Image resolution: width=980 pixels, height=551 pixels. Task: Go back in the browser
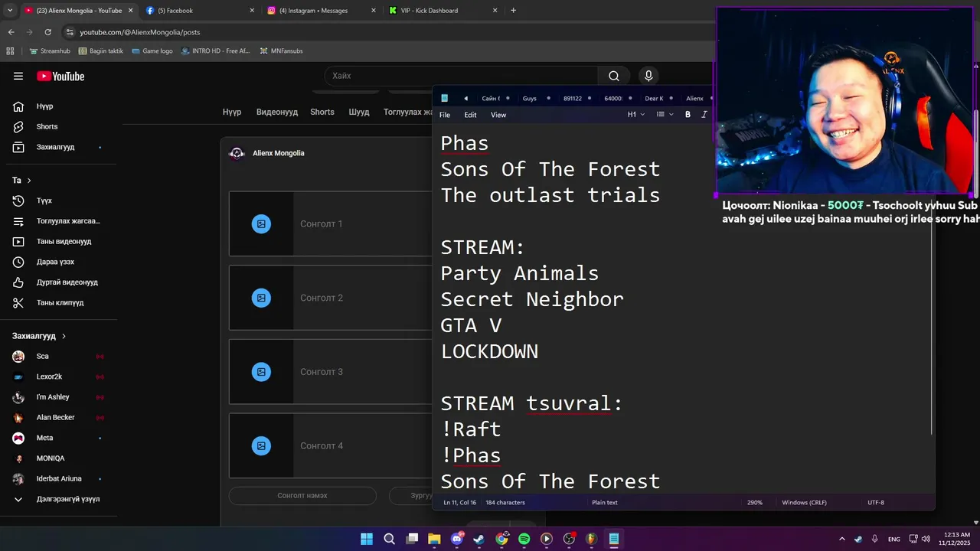coord(11,32)
